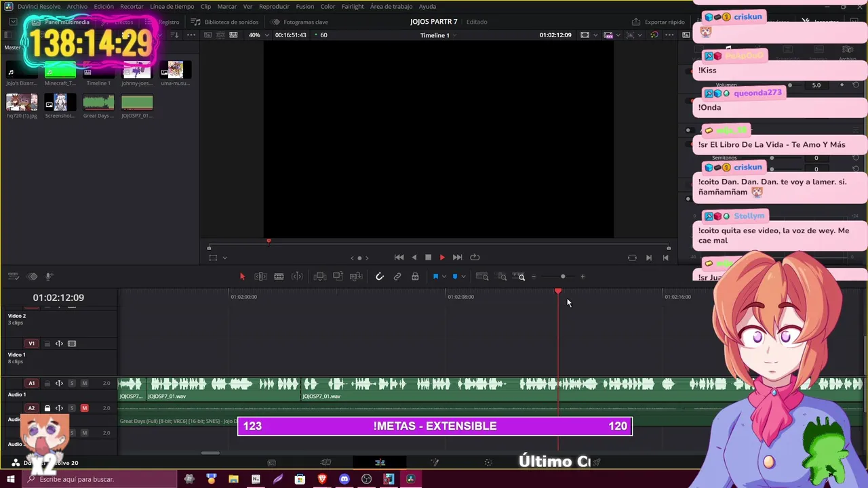
Task: Choose the Dynamic trim mode tool
Action: tap(297, 277)
